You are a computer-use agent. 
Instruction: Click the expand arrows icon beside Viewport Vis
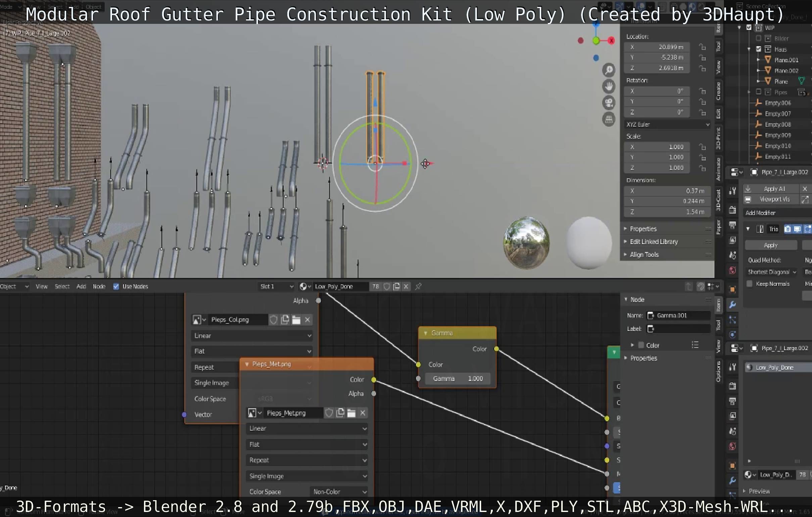[x=805, y=200]
